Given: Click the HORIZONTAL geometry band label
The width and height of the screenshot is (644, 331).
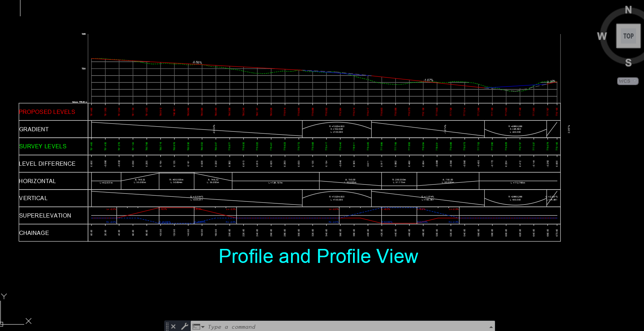Looking at the screenshot, I should (x=37, y=181).
